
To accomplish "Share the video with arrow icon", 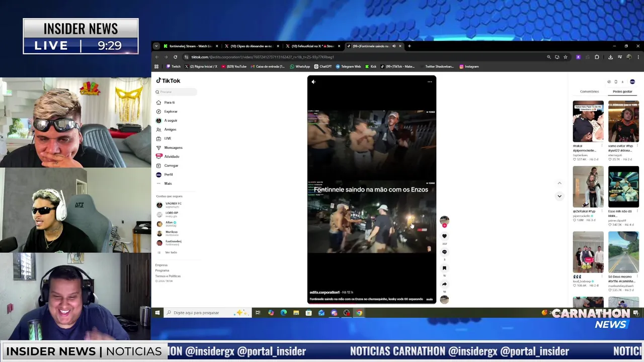I will [x=444, y=284].
